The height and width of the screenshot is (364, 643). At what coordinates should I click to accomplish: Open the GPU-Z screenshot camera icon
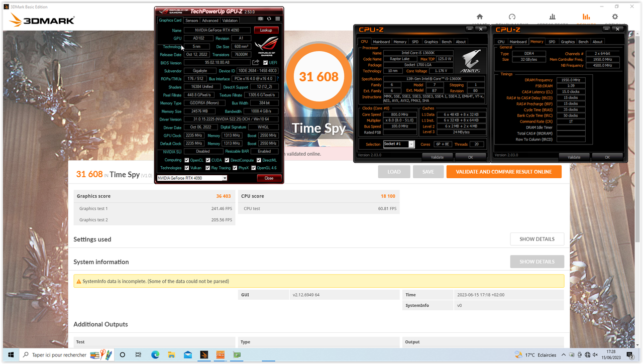pos(261,19)
